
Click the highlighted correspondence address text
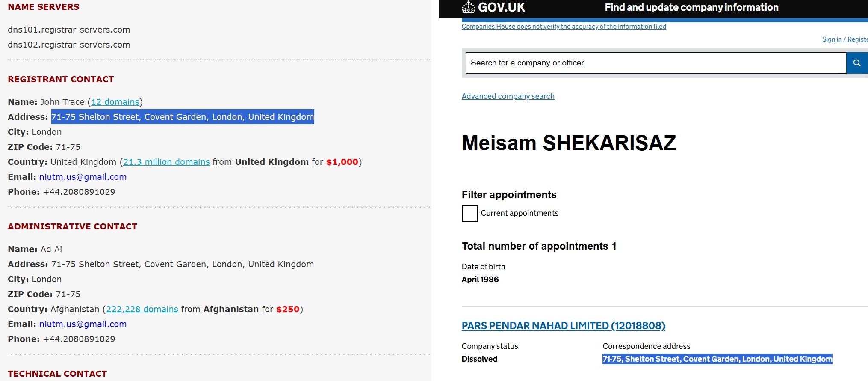point(717,359)
